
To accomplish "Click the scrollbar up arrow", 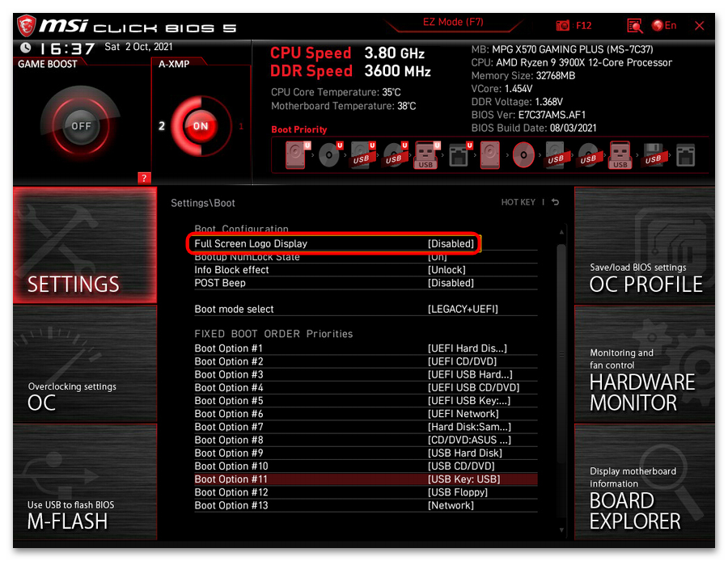I will (x=561, y=232).
